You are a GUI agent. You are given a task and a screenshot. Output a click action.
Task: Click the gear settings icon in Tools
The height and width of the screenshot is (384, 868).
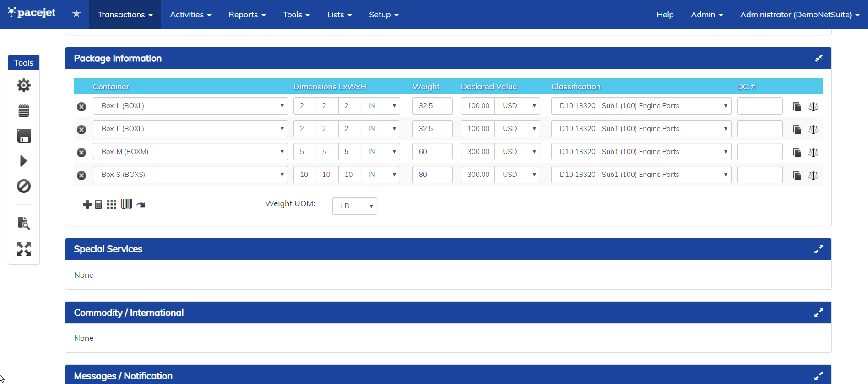coord(23,85)
